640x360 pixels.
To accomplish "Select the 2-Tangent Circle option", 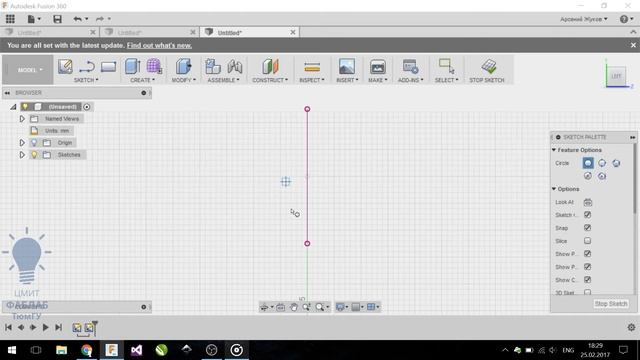I will coord(588,176).
